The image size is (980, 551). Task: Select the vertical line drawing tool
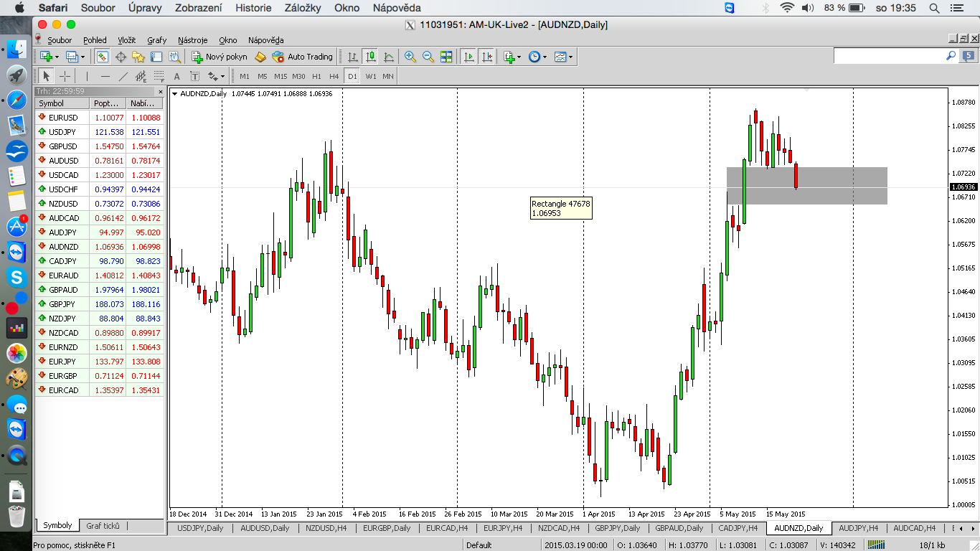click(x=87, y=76)
